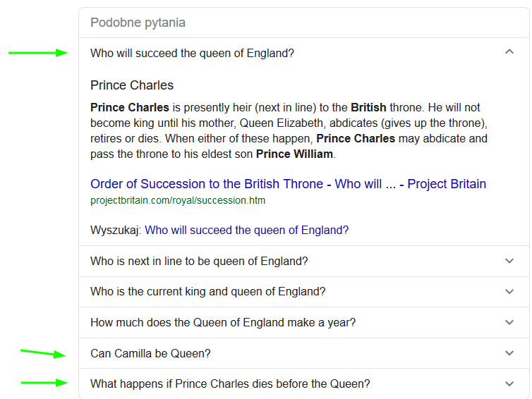Expand chevron beside 'Who is next in line'
This screenshot has width=532, height=399.
coord(509,261)
